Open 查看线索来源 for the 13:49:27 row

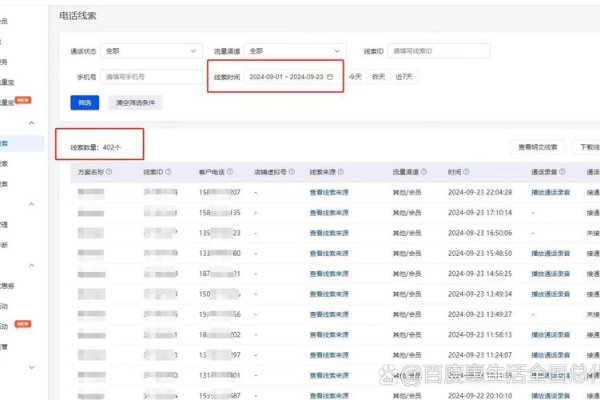(x=329, y=314)
